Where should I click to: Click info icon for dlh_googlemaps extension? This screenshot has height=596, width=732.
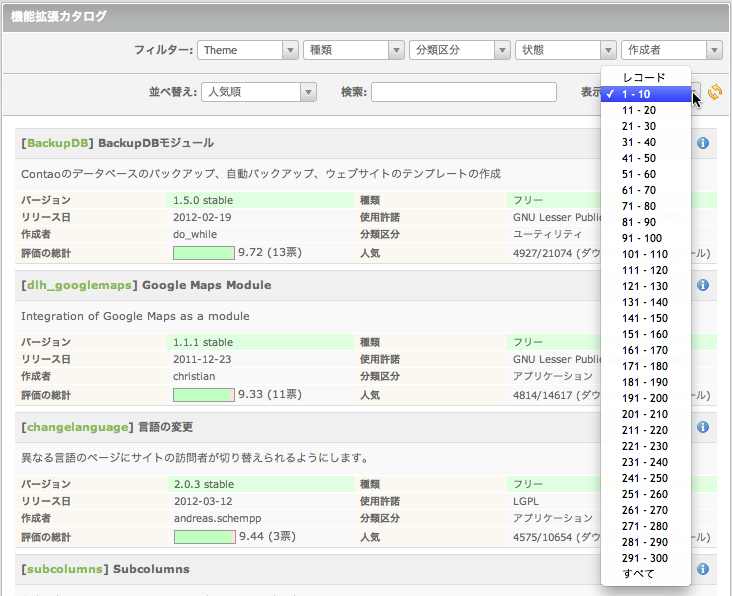pos(703,286)
